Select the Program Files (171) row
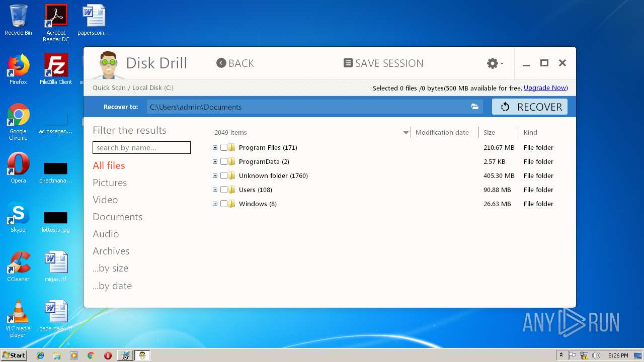The image size is (644, 362). pos(268,147)
